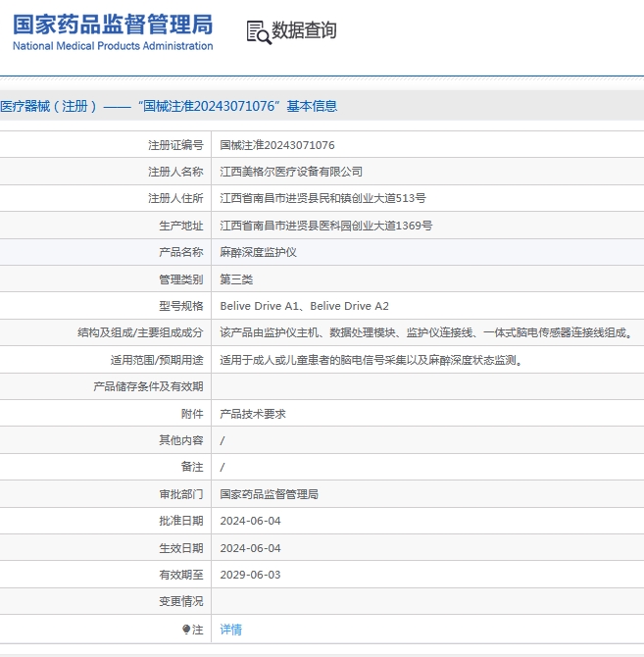Select approval department value 国家药品监督管理局
This screenshot has width=644, height=657.
pos(269,494)
